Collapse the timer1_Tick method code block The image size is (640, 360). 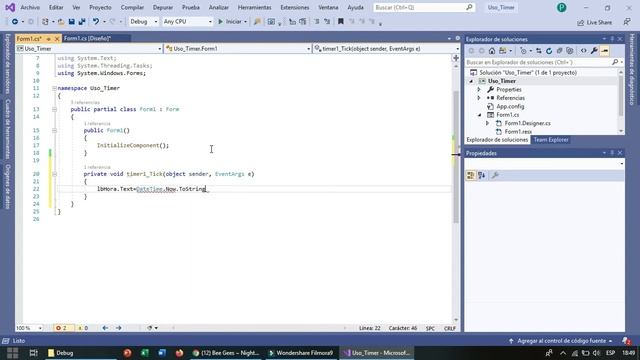pyautogui.click(x=54, y=174)
